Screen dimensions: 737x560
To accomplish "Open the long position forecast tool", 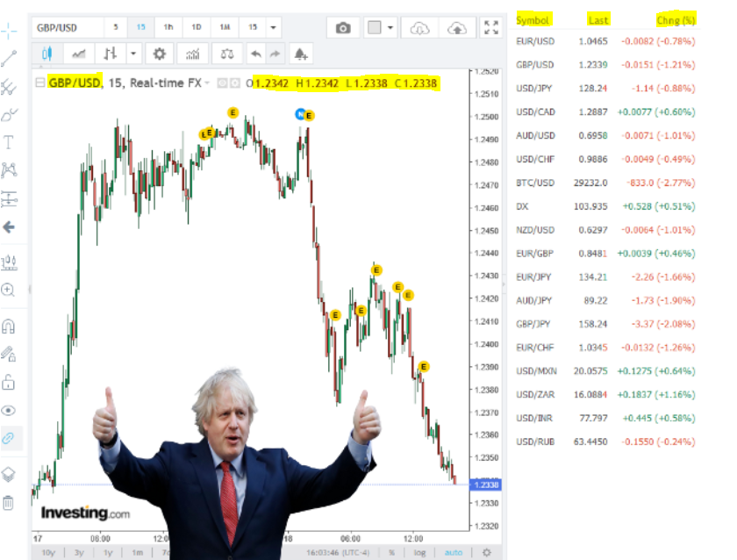I will pos(9,262).
